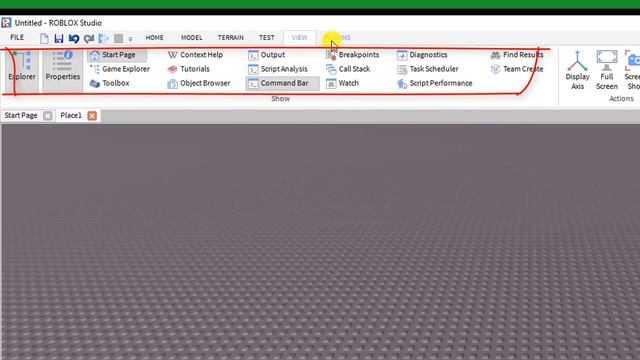Open Team Create panel
Image resolution: width=640 pixels, height=360 pixels.
click(x=517, y=69)
